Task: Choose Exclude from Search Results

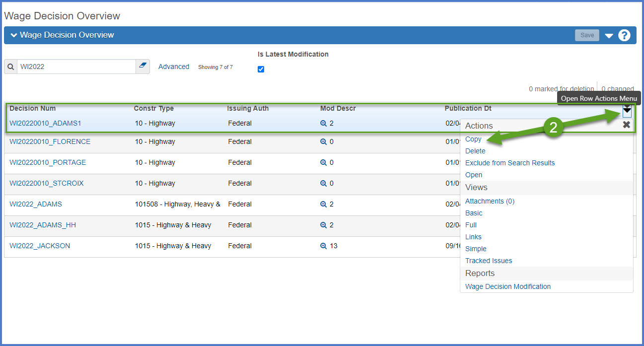Action: (509, 163)
